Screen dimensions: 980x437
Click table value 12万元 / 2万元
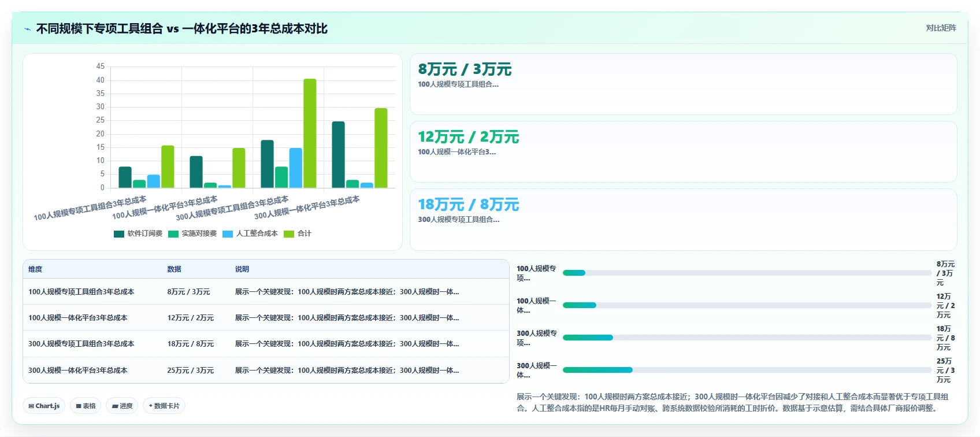(191, 318)
